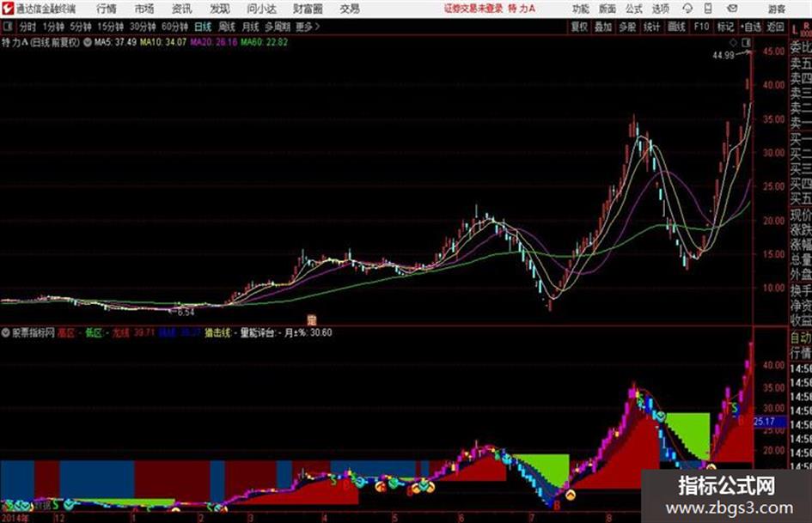Open the message envelope icon

pyautogui.click(x=732, y=9)
